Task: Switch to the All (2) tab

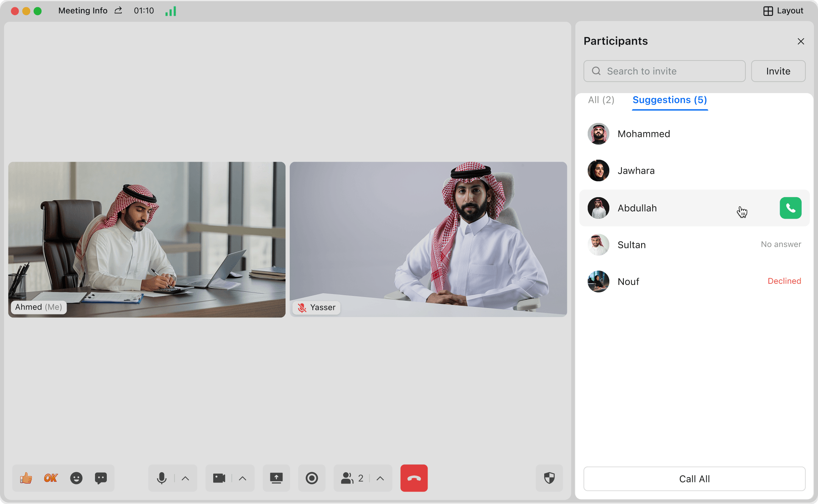Action: [x=601, y=100]
